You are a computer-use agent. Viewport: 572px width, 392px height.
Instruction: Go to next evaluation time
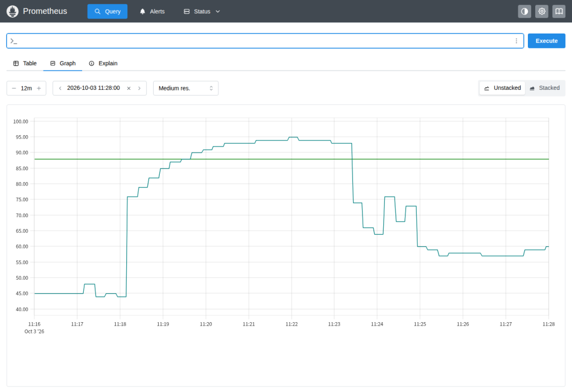(x=139, y=88)
